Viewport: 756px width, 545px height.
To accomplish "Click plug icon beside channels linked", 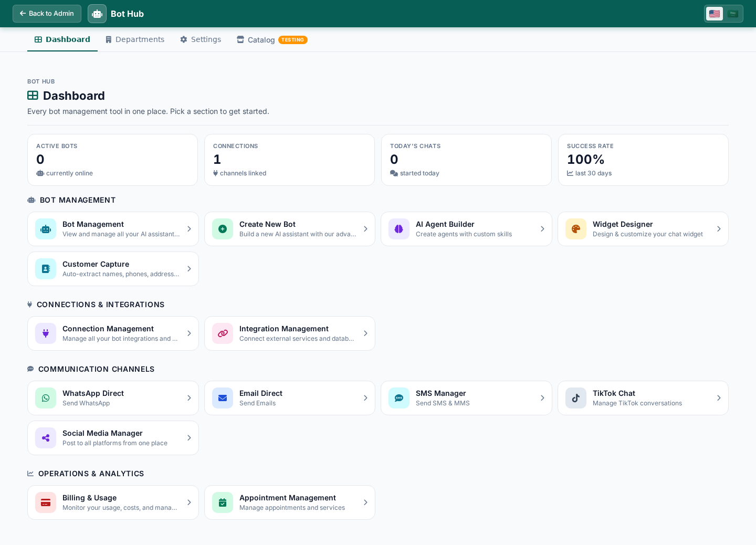I will (215, 173).
